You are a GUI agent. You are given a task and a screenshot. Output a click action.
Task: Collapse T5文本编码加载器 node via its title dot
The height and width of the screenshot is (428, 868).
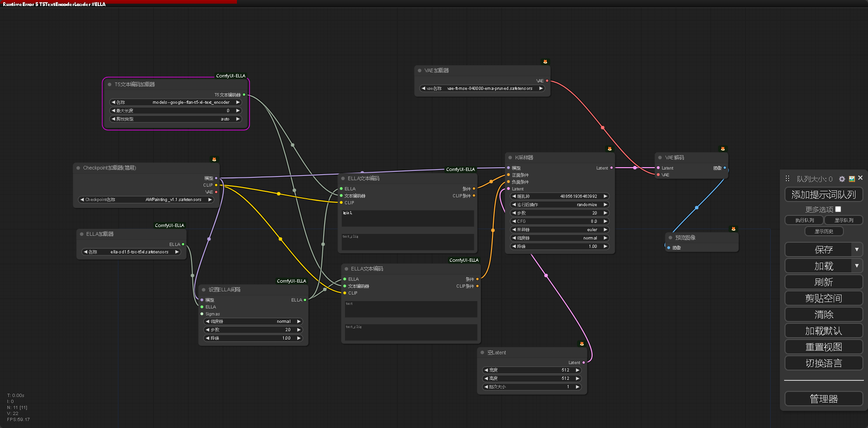click(110, 84)
